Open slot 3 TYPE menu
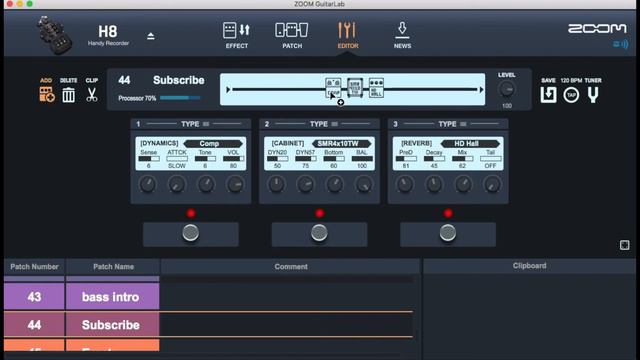The height and width of the screenshot is (360, 640). click(452, 124)
